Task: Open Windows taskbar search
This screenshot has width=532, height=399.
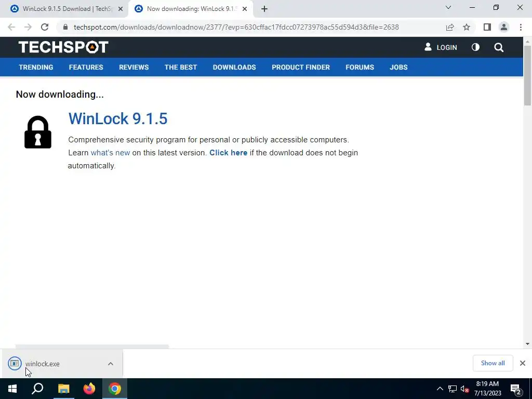Action: (37, 389)
